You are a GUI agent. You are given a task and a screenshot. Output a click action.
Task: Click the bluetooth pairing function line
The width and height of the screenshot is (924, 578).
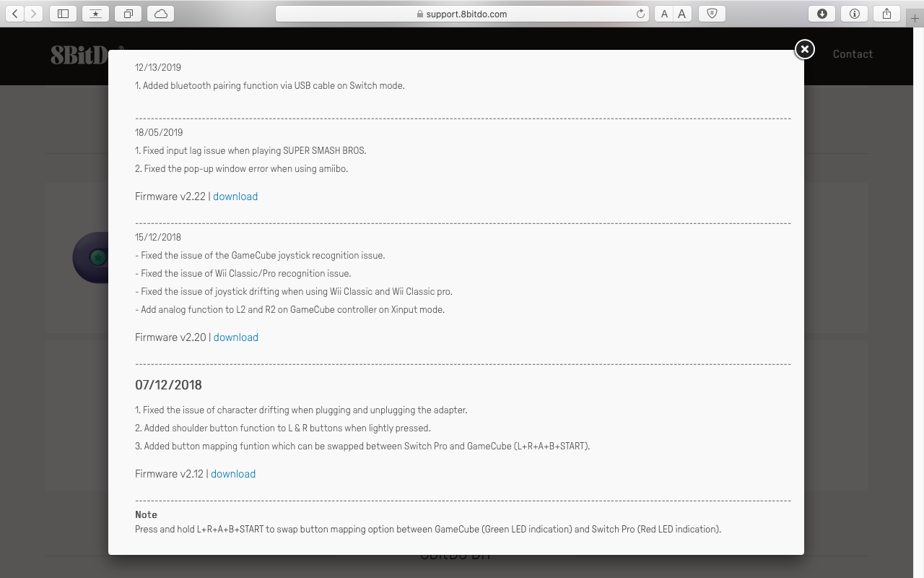click(270, 85)
